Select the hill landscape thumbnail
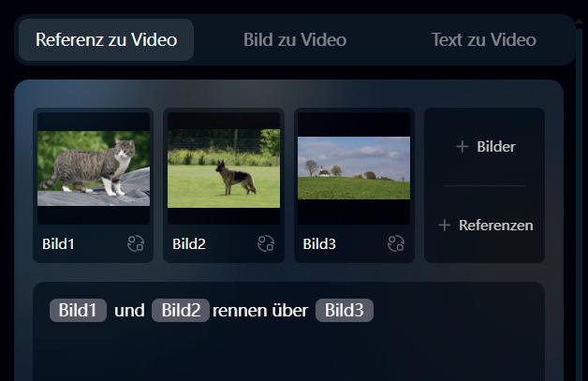The height and width of the screenshot is (381, 588). [x=354, y=168]
